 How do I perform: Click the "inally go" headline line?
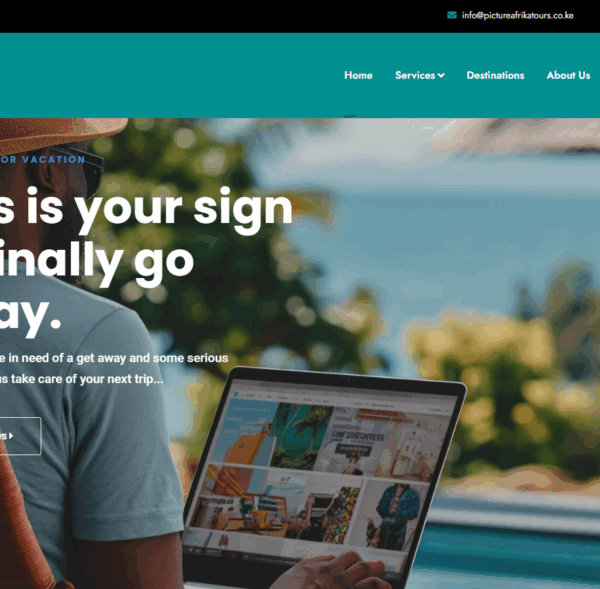point(97,262)
